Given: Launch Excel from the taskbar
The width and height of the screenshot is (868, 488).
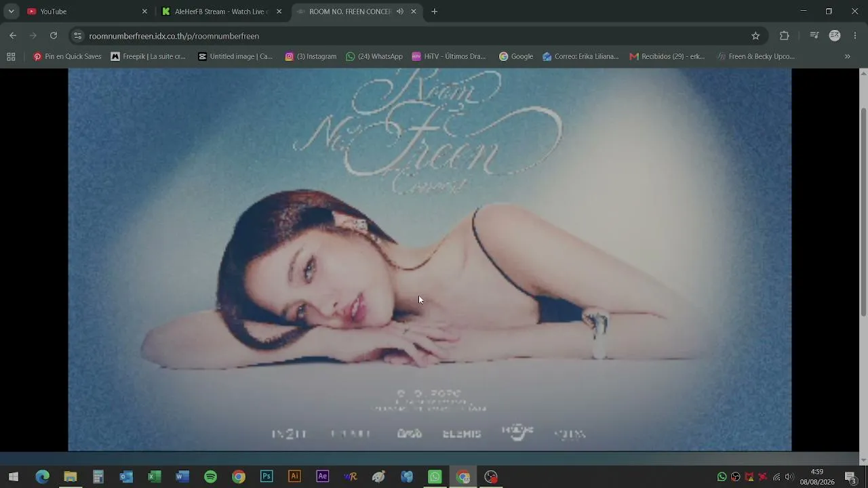Looking at the screenshot, I should [x=155, y=476].
